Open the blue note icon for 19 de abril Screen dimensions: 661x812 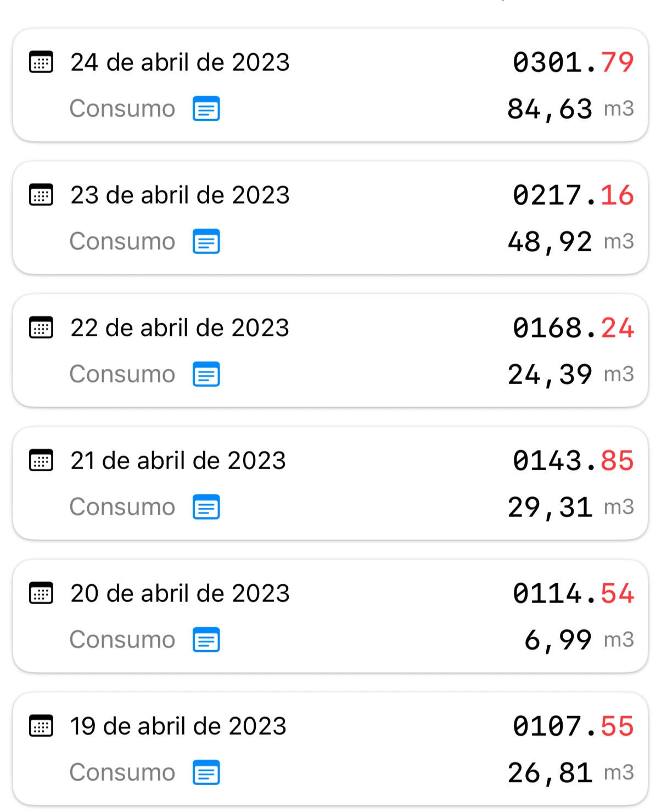point(206,772)
